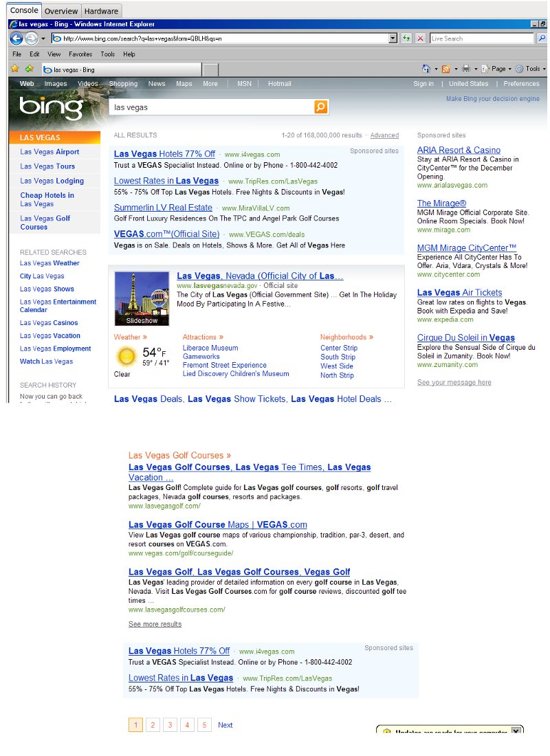Click the Bing logo
This screenshot has width=550, height=756.
click(x=51, y=107)
